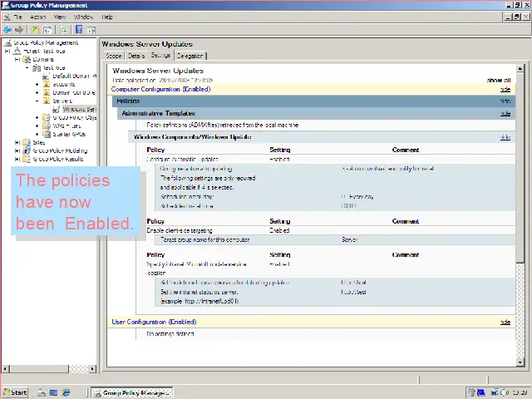Expand the Domain Controllers OU node
The width and height of the screenshot is (532, 399).
[37, 92]
